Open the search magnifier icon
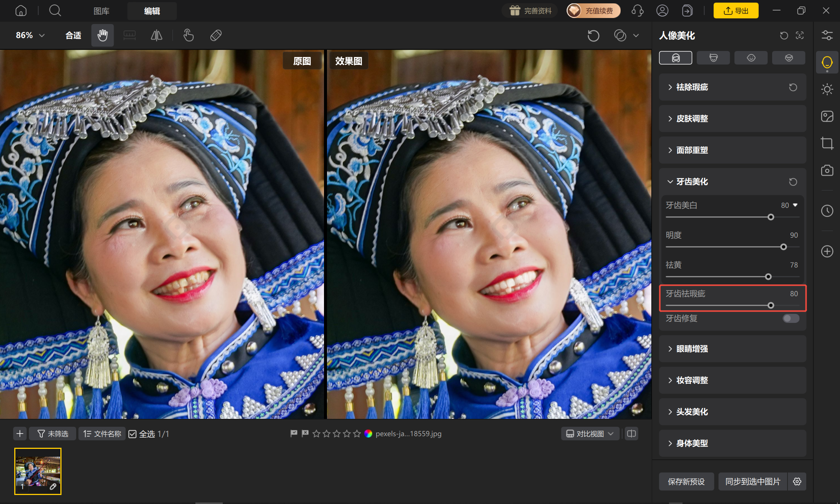 point(55,10)
